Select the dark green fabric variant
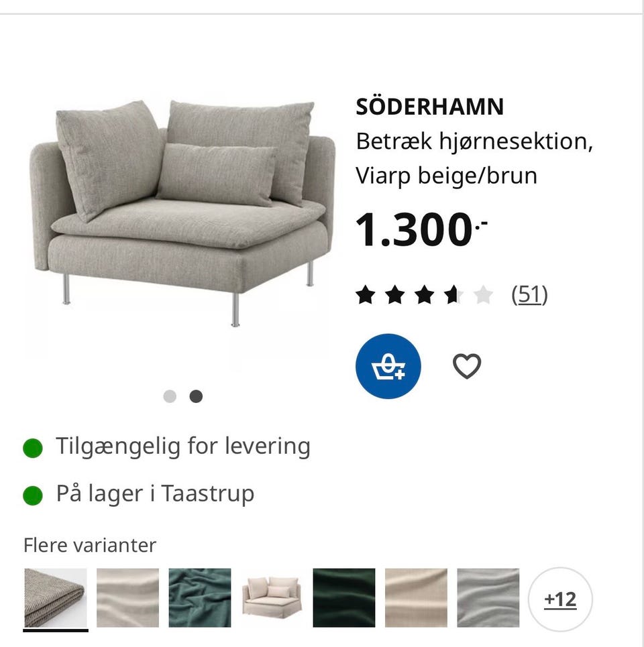 (x=343, y=597)
